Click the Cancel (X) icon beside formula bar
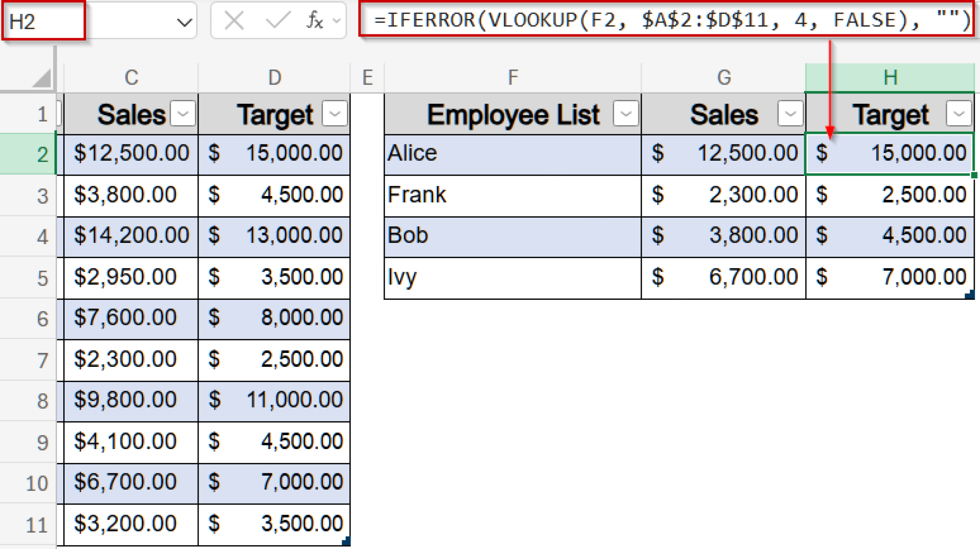Viewport: 980px width, 549px height. [x=233, y=20]
